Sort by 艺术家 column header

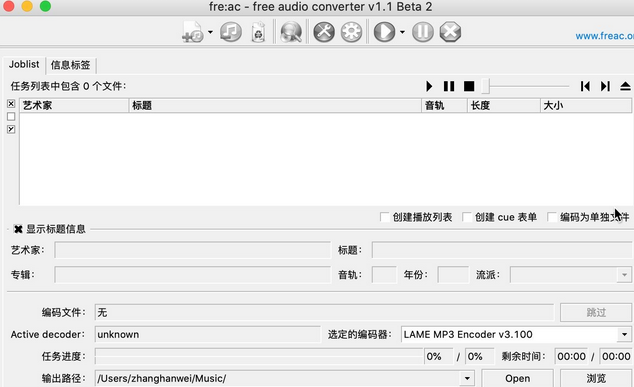click(x=74, y=106)
